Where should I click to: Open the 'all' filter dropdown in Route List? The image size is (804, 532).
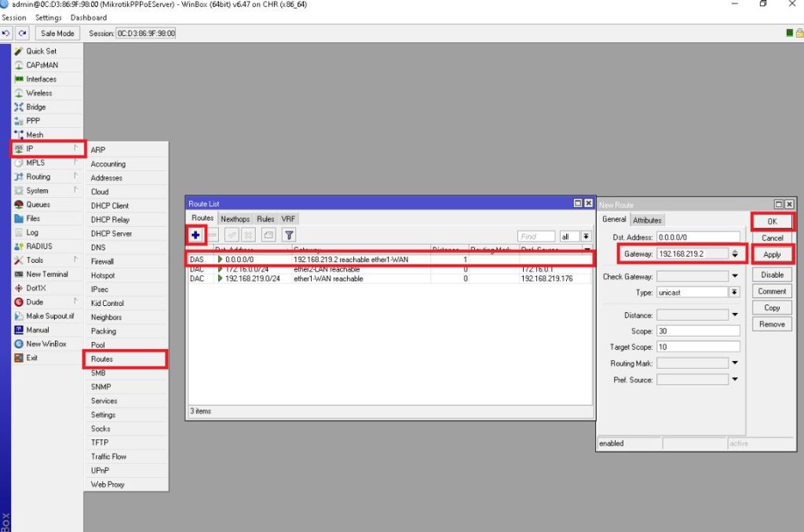point(586,236)
